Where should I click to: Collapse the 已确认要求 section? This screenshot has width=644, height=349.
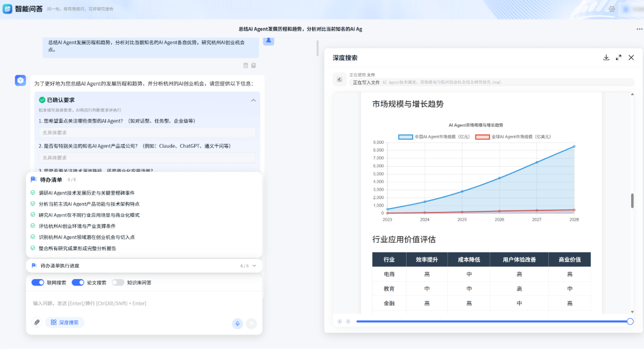pos(253,100)
